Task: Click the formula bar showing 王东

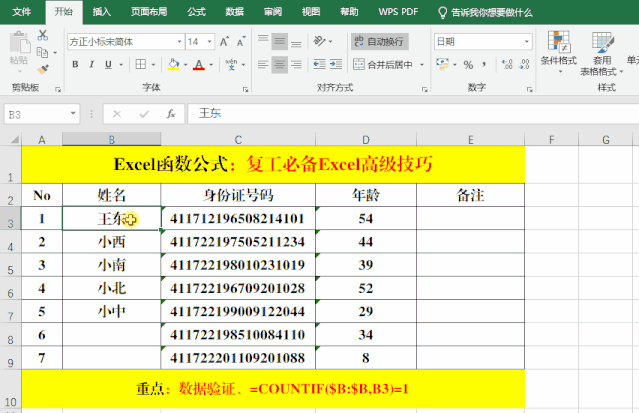Action: click(413, 113)
